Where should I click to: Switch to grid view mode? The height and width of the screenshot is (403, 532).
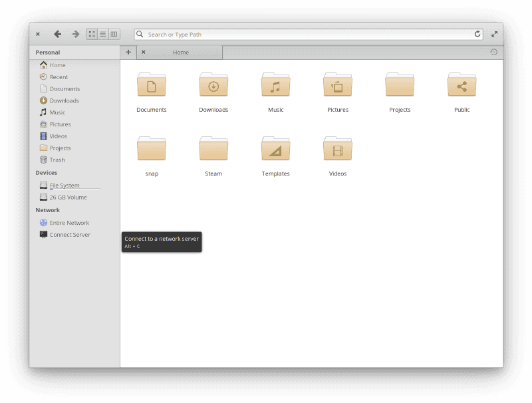(x=92, y=34)
